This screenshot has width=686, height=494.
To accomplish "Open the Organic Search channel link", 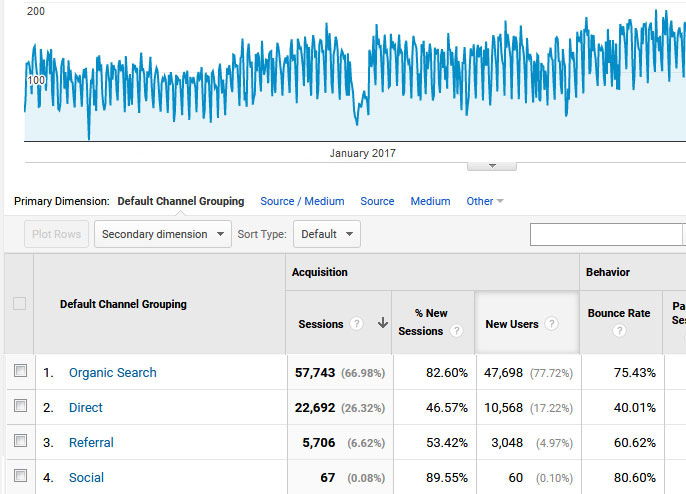I will [x=112, y=372].
